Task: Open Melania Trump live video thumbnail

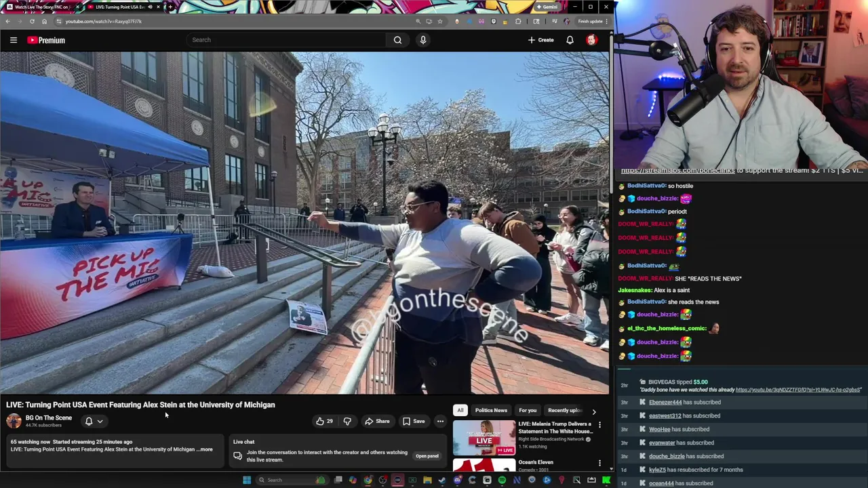Action: [484, 438]
